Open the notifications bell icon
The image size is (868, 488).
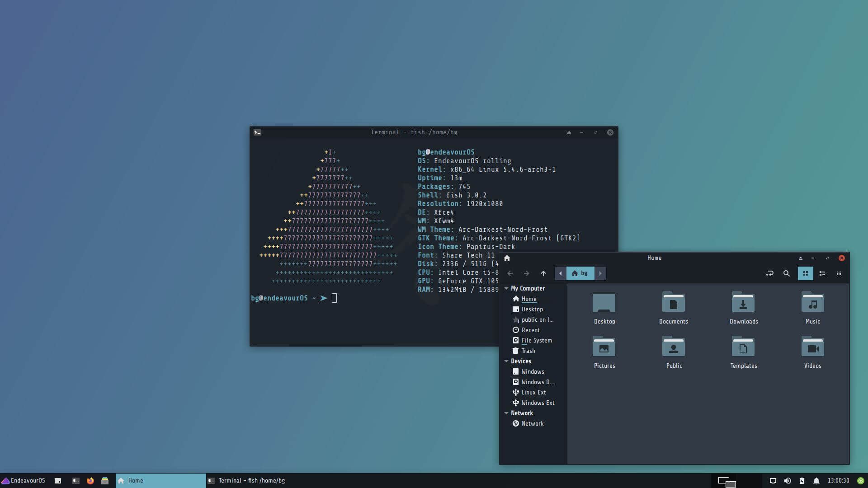click(x=816, y=481)
